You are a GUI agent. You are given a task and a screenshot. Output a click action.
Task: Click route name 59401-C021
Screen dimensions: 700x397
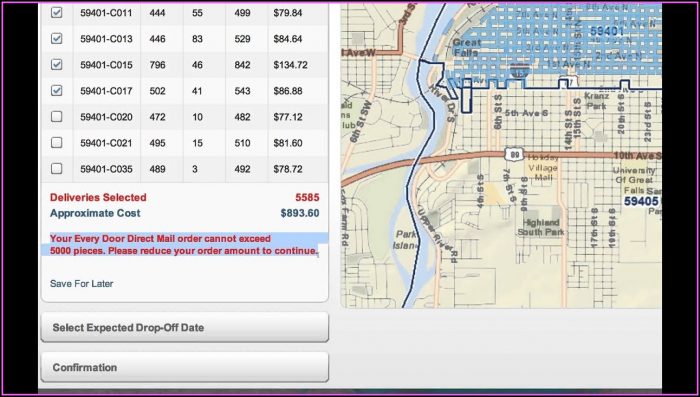tap(106, 143)
